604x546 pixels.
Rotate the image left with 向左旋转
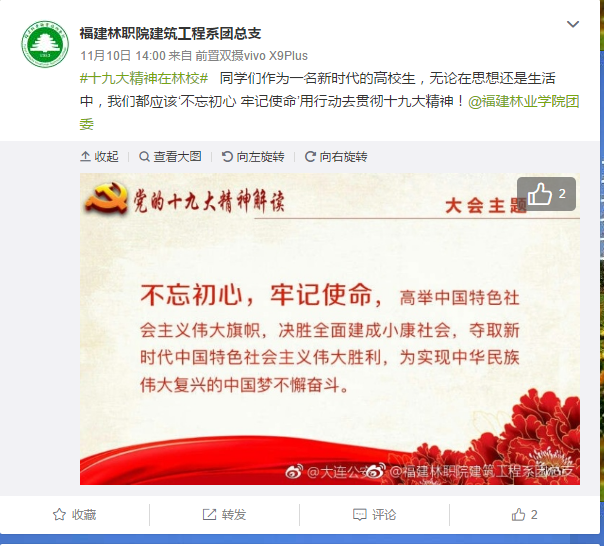(x=253, y=156)
